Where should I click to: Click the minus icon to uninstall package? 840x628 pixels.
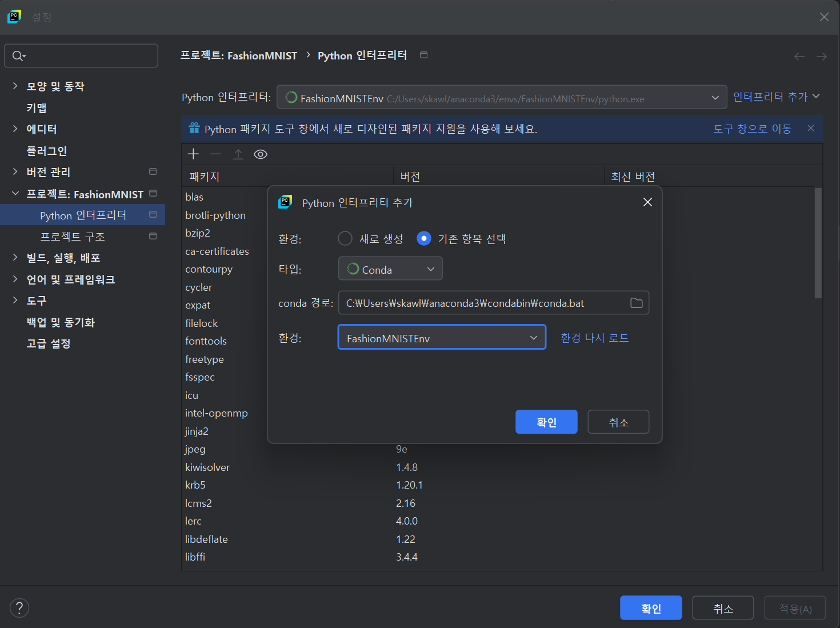pos(215,154)
